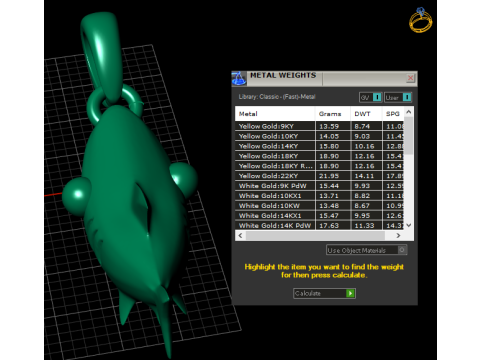This screenshot has height=360, width=480.
Task: Click the DWT column header
Action: [366, 114]
